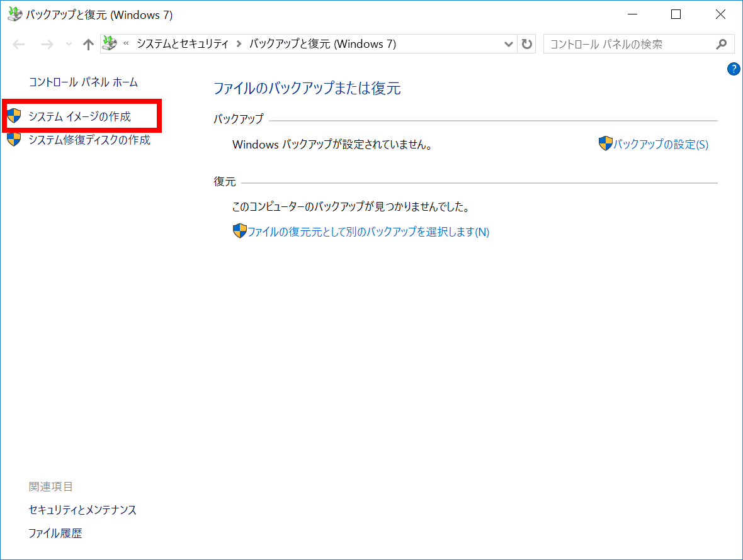
Task: Click the window title bar app icon
Action: [14, 14]
